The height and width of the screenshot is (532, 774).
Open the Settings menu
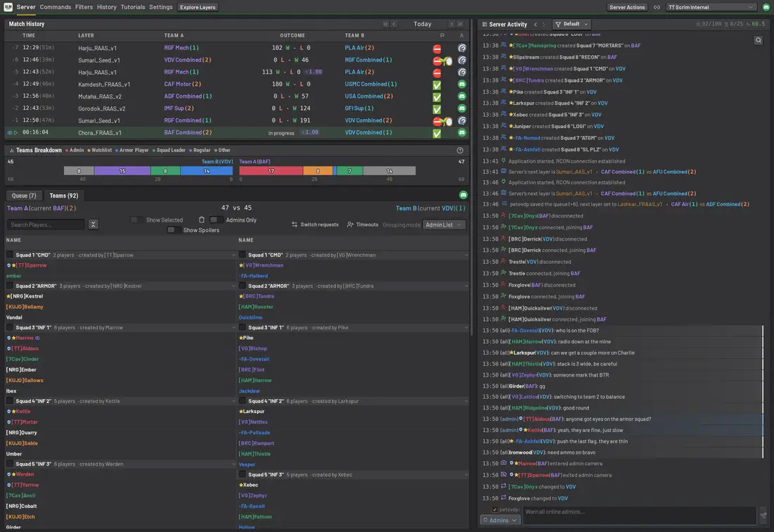click(161, 7)
